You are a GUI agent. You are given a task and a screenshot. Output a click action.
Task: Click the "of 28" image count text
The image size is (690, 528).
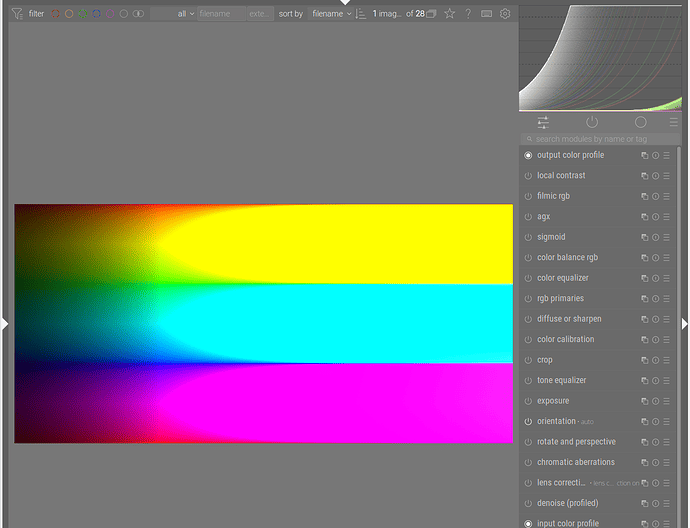pos(415,14)
